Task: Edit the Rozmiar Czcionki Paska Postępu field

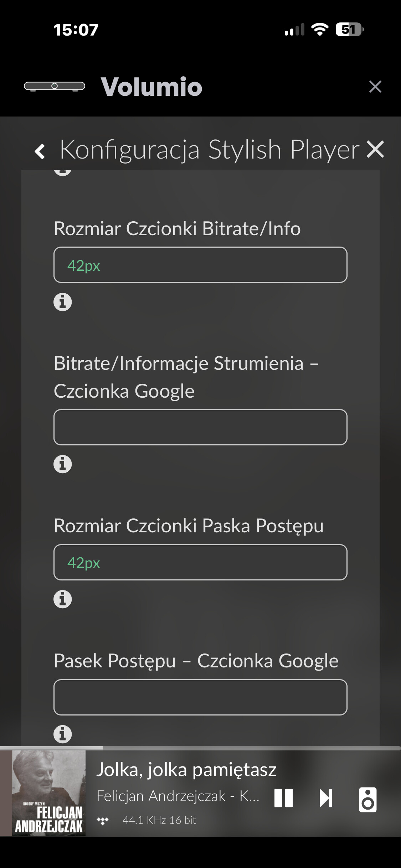Action: pos(200,562)
